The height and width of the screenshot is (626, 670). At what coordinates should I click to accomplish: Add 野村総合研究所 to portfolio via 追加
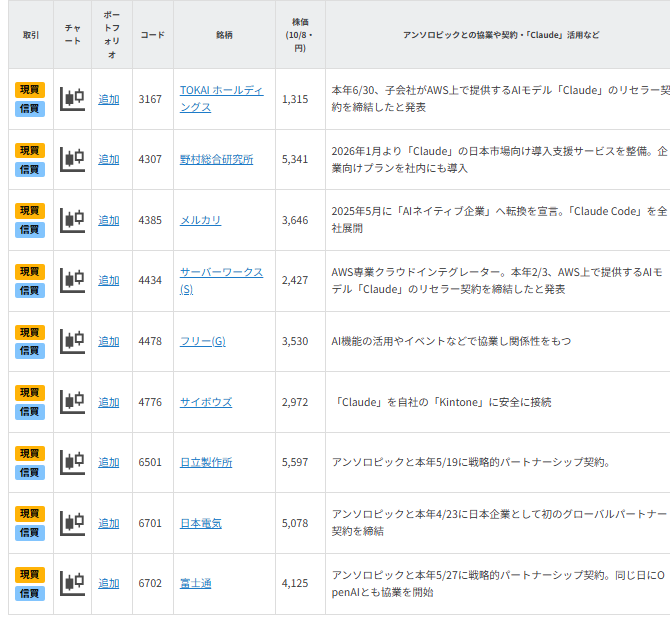coord(109,159)
